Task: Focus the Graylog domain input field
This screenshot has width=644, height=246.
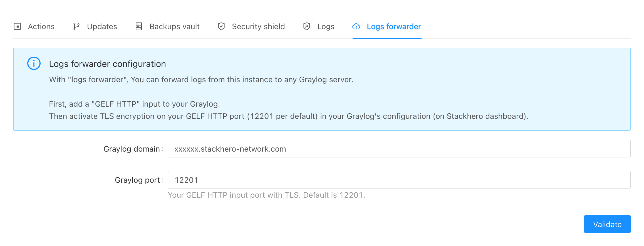Action: click(x=399, y=149)
